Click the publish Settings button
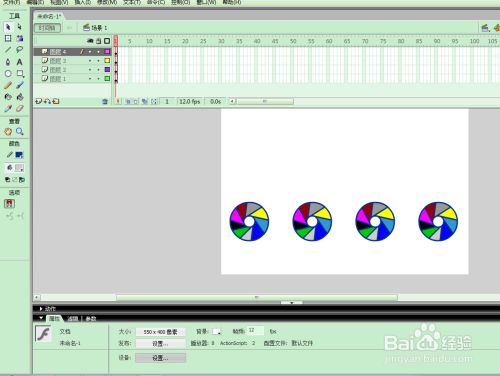 [x=160, y=343]
